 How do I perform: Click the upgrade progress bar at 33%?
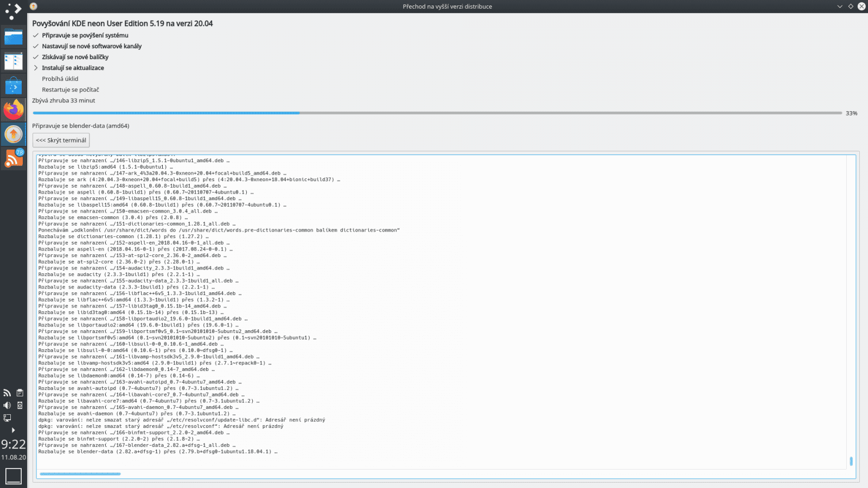[x=434, y=113]
